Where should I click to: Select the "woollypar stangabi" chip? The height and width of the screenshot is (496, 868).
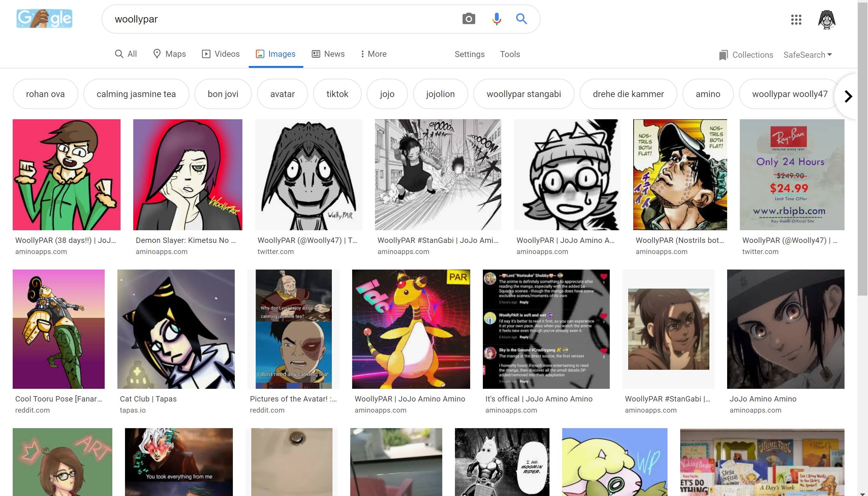523,94
